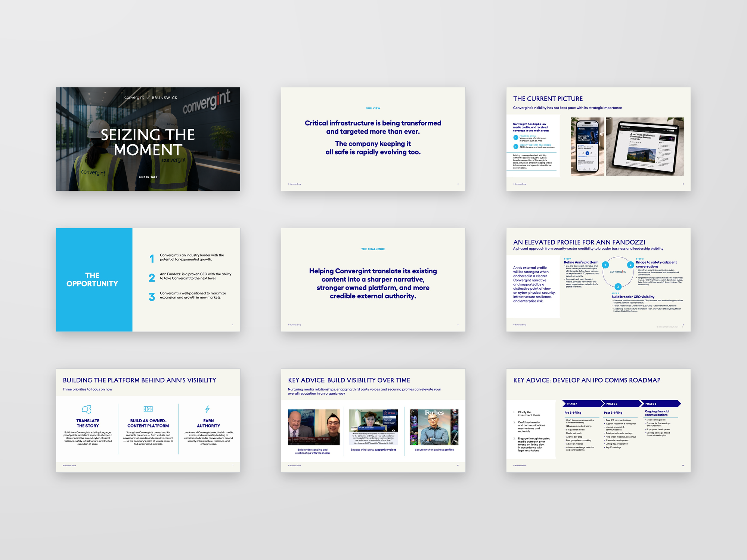
Task: Click the Phase 1 arrow header
Action: (x=583, y=404)
